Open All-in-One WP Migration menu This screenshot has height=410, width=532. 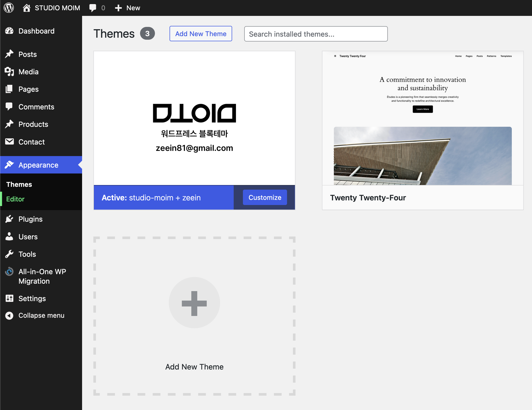click(x=41, y=276)
